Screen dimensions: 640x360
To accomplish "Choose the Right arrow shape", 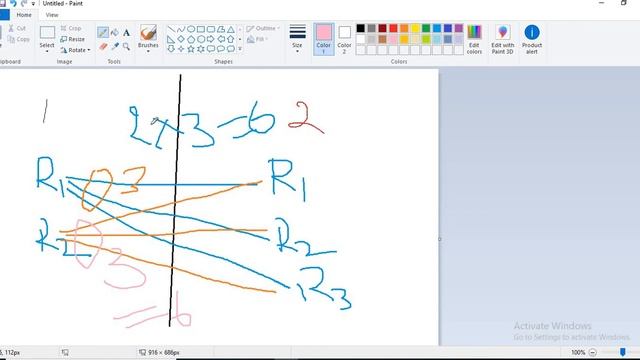I will tap(211, 39).
